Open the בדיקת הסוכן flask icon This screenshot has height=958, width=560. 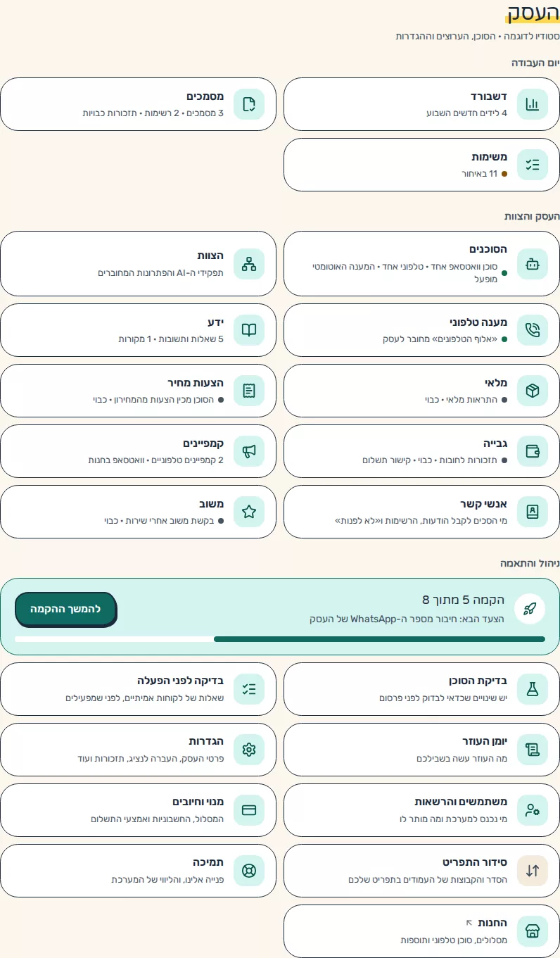[533, 689]
